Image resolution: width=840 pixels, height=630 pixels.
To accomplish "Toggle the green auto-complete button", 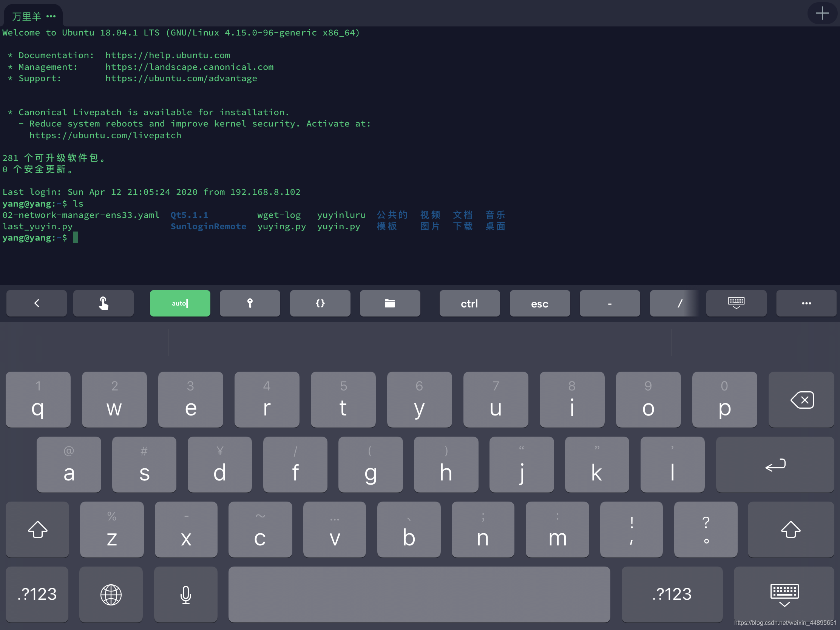I will coord(180,303).
